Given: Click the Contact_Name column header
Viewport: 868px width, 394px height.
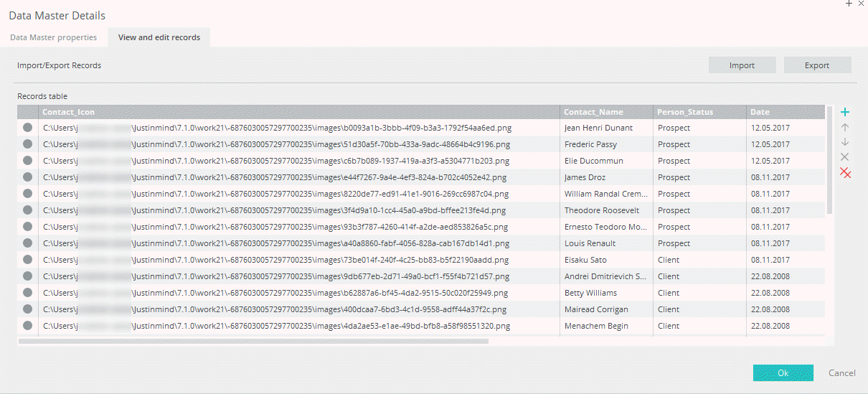Looking at the screenshot, I should point(593,112).
